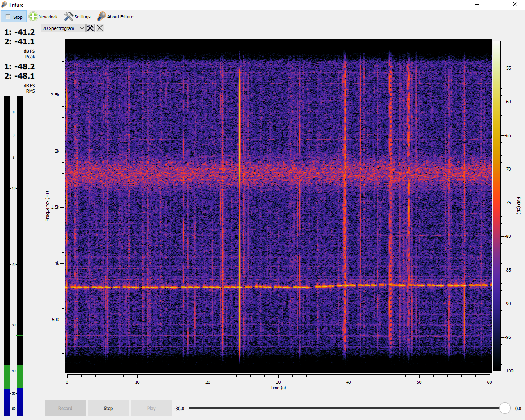Click the Friture icon in title bar
This screenshot has height=420, width=525.
[x=5, y=5]
